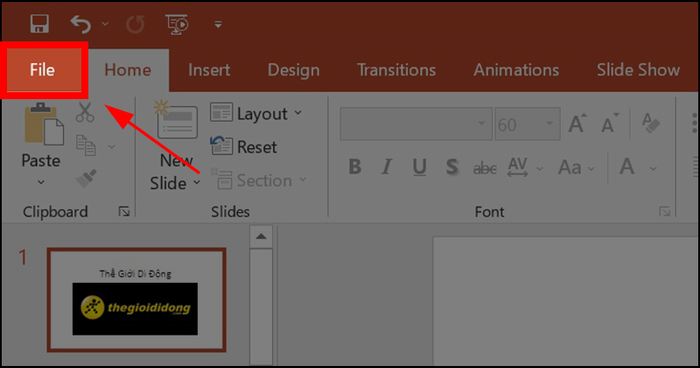Click the Paste clipboard icon
The height and width of the screenshot is (368, 700).
pos(43,124)
